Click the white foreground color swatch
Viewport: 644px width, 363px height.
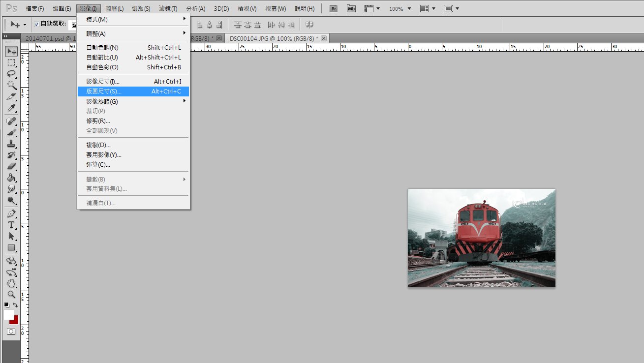(8, 314)
